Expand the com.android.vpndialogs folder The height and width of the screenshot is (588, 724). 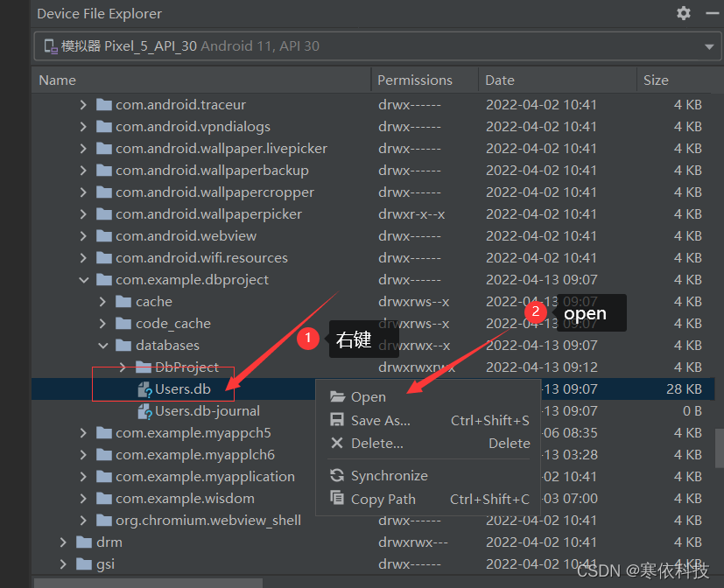83,127
